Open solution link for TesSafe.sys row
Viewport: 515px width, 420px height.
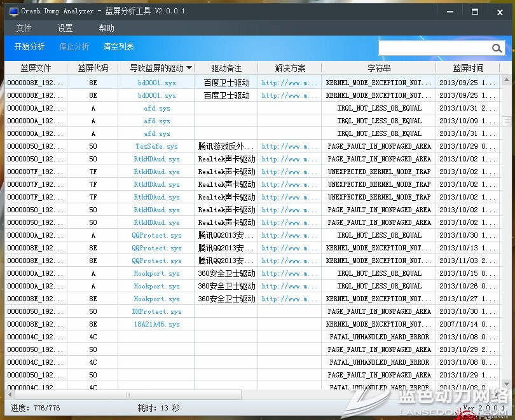pyautogui.click(x=289, y=146)
